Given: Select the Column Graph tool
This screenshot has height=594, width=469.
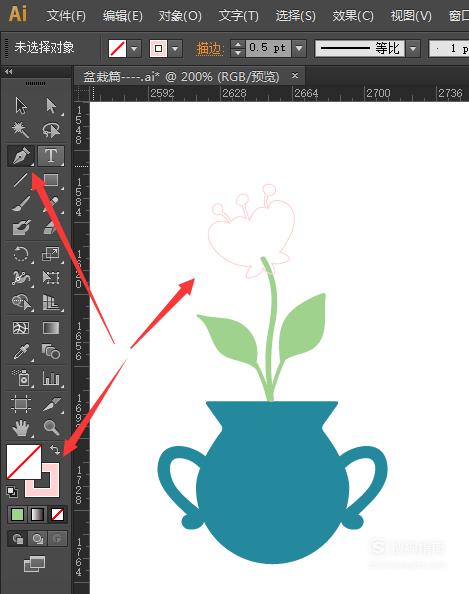Looking at the screenshot, I should click(x=51, y=378).
